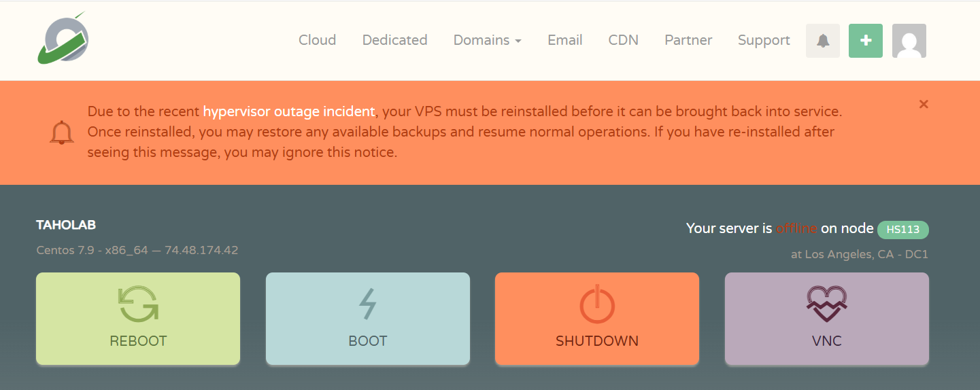Click the TAHOLAB server name
Screen dimensions: 980x390
[66, 225]
